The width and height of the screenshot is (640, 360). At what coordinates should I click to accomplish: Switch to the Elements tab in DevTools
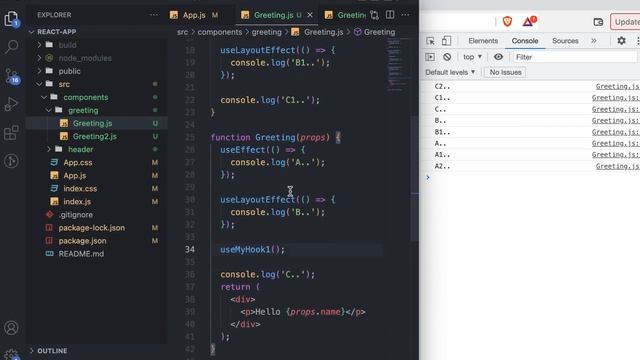pyautogui.click(x=483, y=41)
